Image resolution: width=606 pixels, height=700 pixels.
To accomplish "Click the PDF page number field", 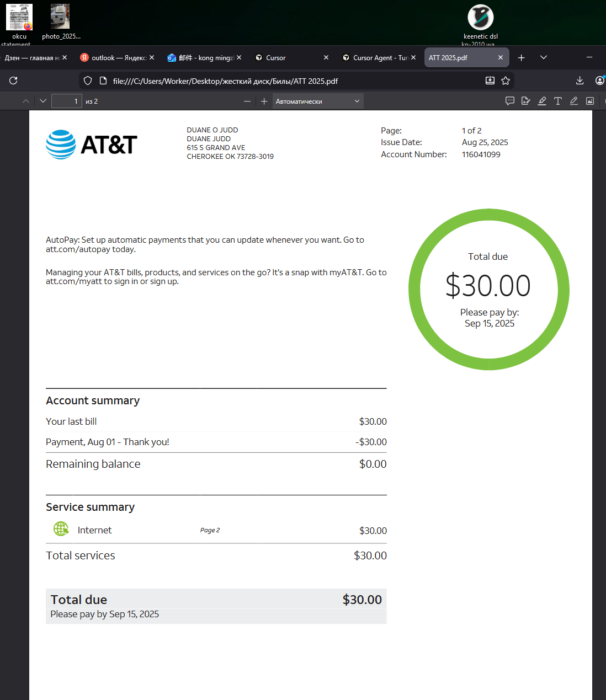I will click(67, 101).
